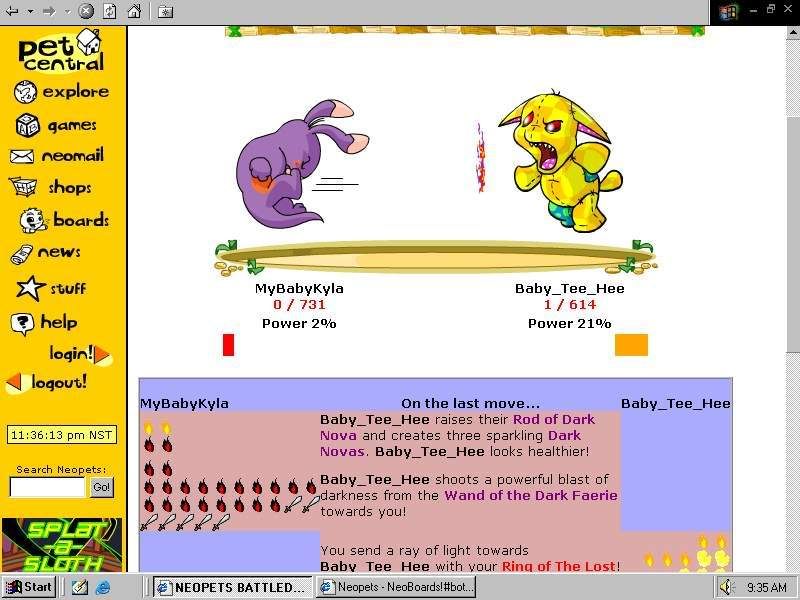Click the Go! search button
This screenshot has height=600, width=800.
101,487
